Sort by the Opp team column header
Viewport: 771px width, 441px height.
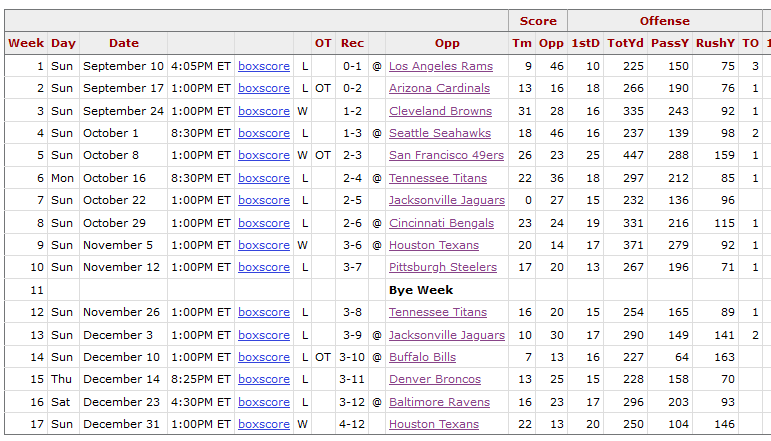coord(446,43)
